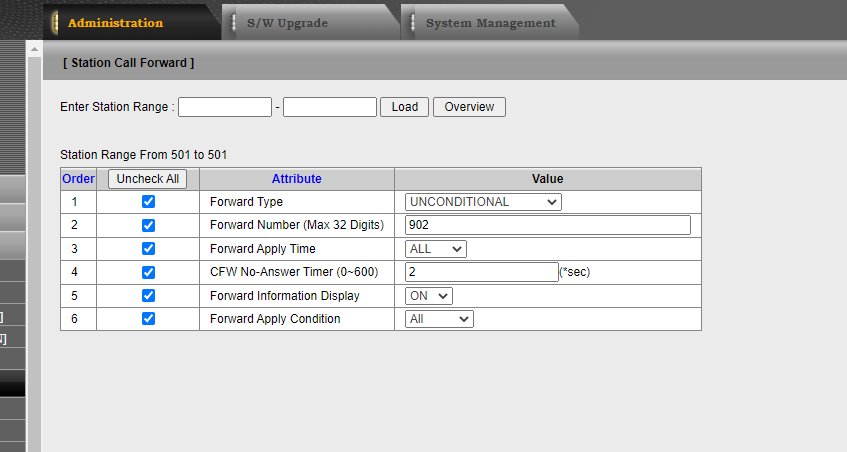Click the Uncheck All button

tap(148, 179)
